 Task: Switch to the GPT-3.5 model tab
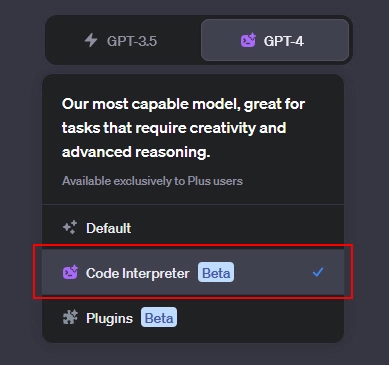[x=123, y=40]
